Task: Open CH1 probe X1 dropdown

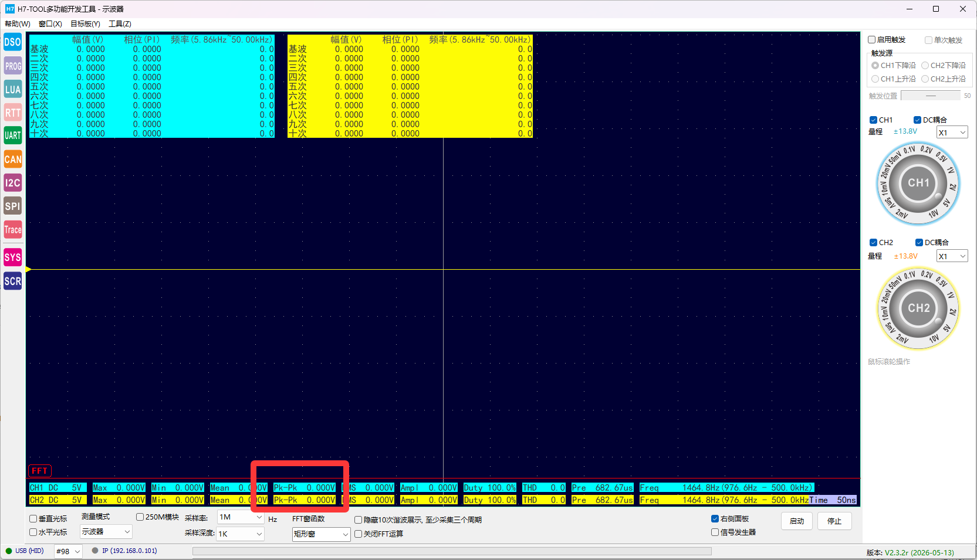Action: click(952, 133)
